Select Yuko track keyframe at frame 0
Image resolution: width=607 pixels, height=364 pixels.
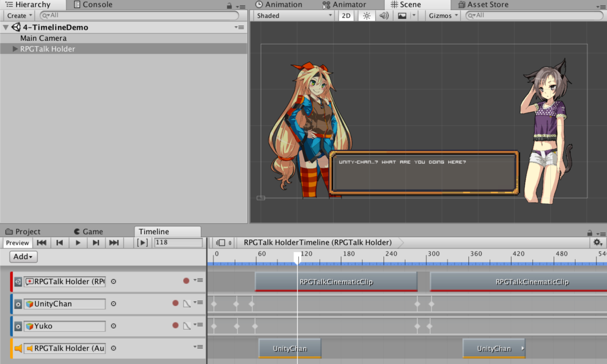pyautogui.click(x=214, y=327)
